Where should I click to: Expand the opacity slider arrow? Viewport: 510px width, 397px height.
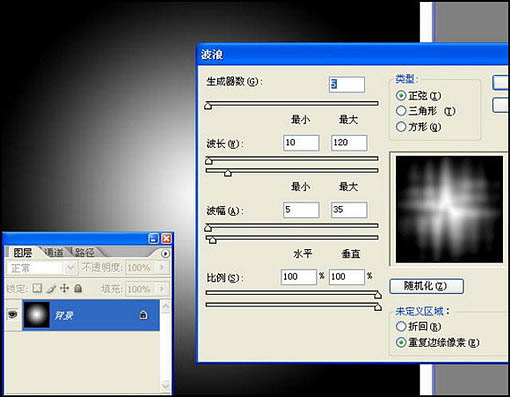(162, 268)
